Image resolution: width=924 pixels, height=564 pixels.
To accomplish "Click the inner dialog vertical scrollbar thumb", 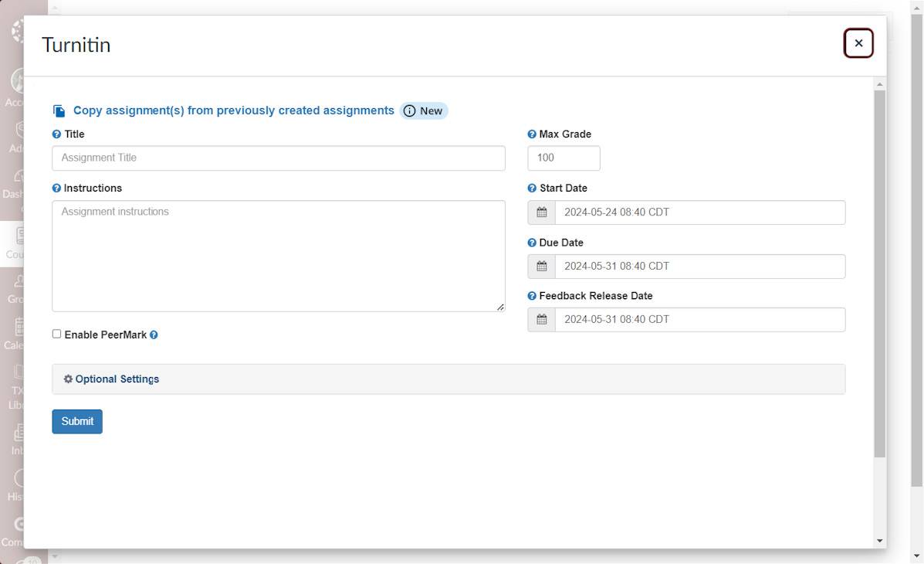I will coord(880,274).
